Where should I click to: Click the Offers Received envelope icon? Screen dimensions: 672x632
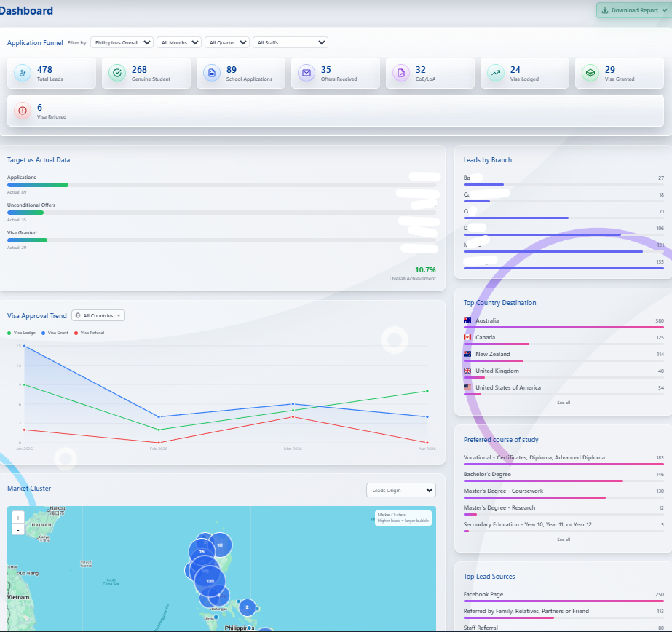pos(306,73)
